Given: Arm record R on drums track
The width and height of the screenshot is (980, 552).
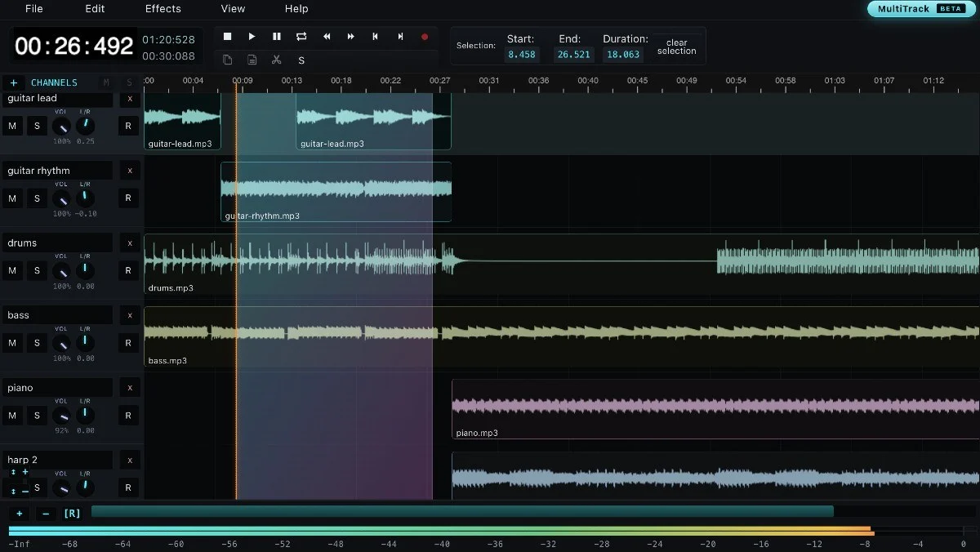Looking at the screenshot, I should click(128, 270).
